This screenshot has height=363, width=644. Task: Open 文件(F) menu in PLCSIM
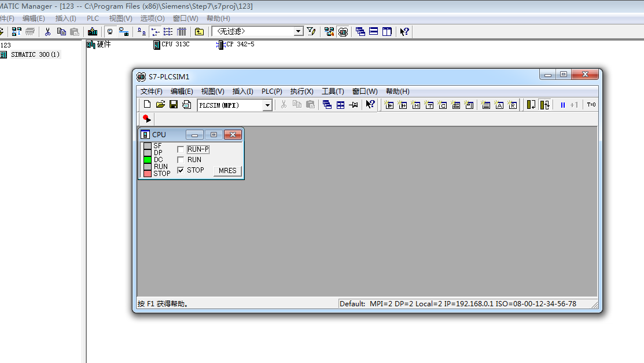pyautogui.click(x=151, y=91)
